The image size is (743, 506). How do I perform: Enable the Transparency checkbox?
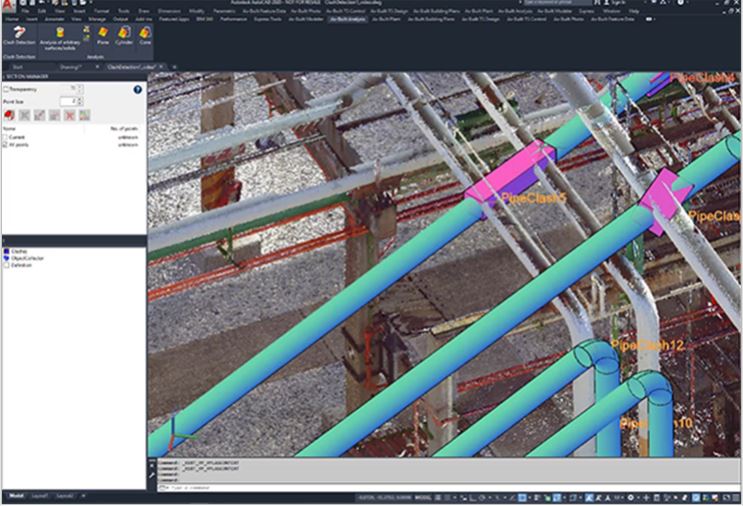pos(5,89)
